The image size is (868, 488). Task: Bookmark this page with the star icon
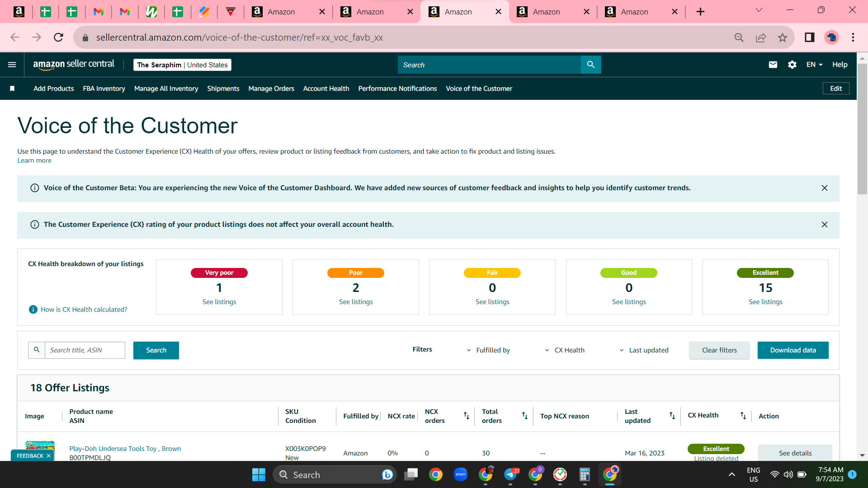point(783,38)
